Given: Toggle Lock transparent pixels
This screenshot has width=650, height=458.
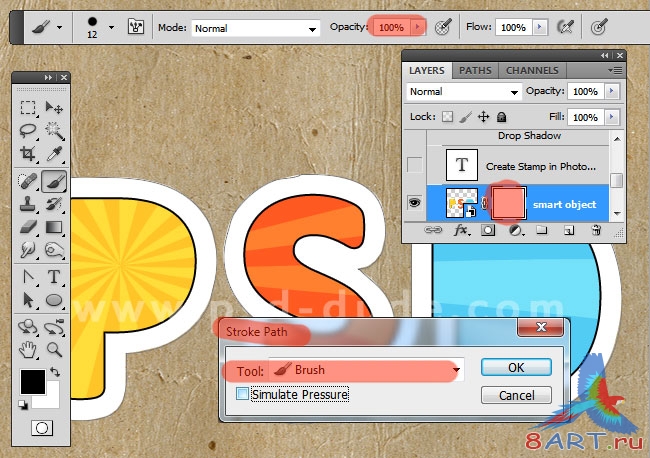Looking at the screenshot, I should 447,117.
